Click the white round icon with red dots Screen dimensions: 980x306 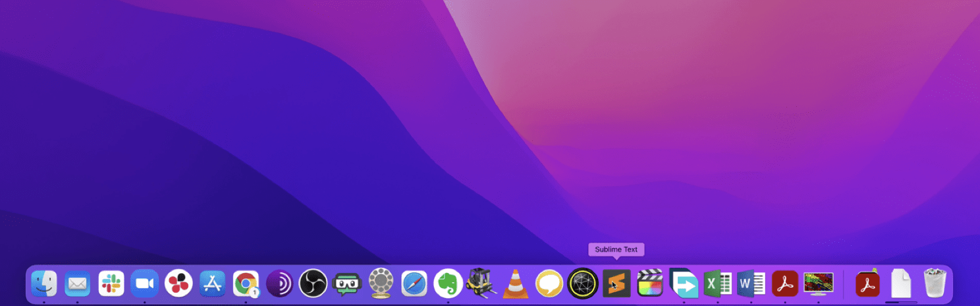pos(178,284)
